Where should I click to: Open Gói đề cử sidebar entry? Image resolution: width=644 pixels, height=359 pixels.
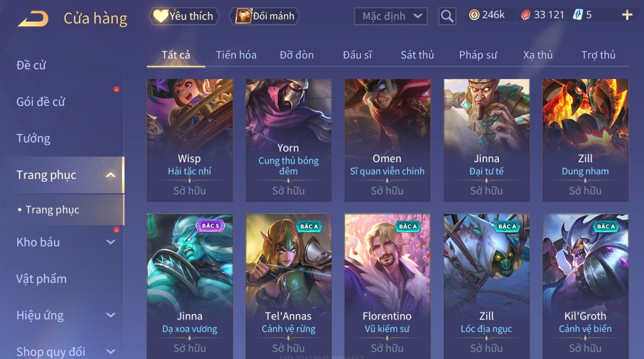(x=41, y=102)
